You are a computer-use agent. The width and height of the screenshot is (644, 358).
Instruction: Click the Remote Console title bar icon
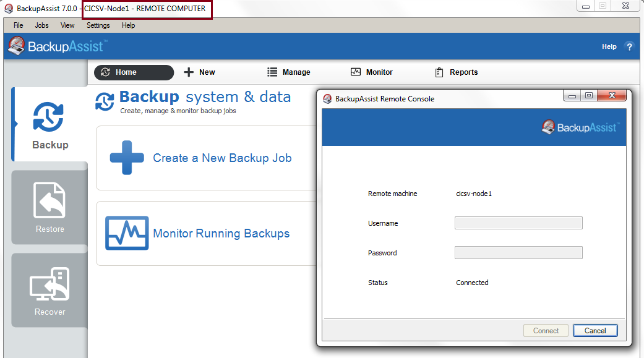pos(327,99)
